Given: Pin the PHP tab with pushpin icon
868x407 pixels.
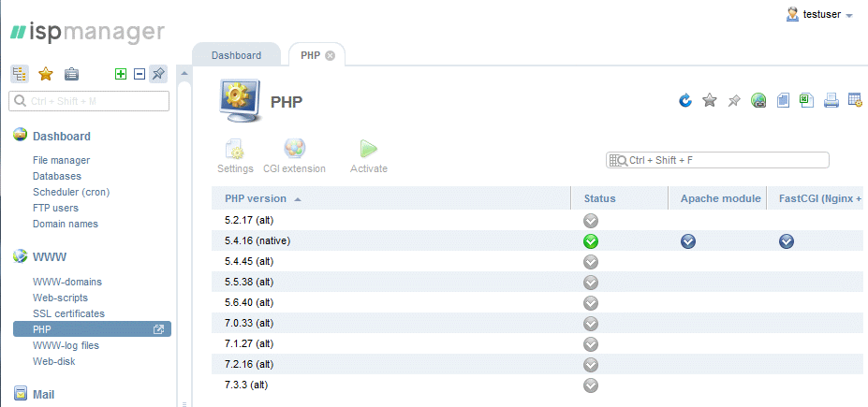Looking at the screenshot, I should [734, 101].
